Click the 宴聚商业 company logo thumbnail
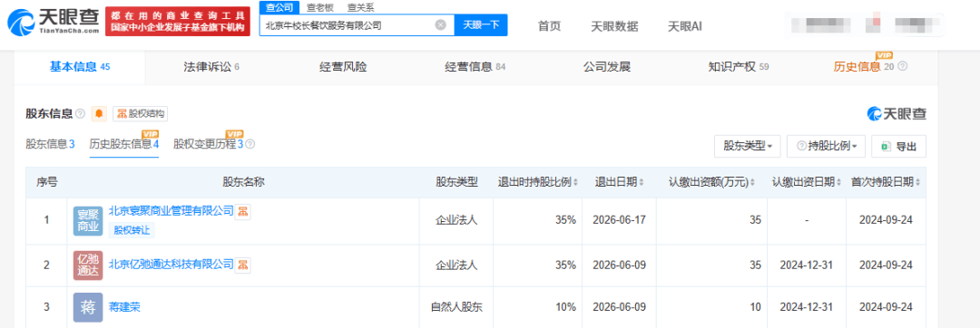980x328 pixels. pos(88,221)
